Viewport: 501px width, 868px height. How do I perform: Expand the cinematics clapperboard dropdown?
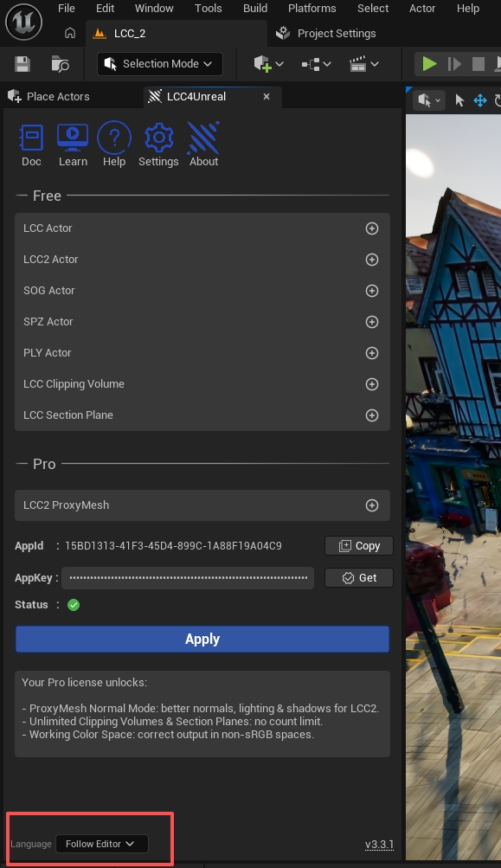364,64
